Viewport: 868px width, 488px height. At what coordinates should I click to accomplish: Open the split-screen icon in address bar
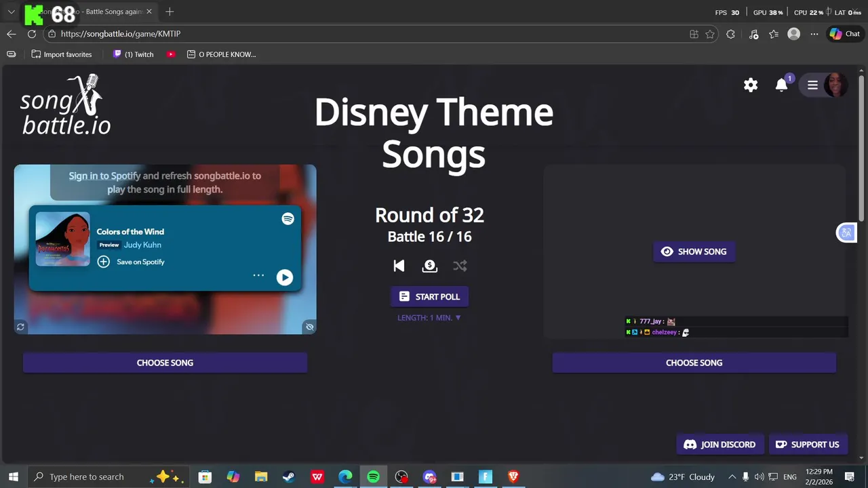pyautogui.click(x=694, y=34)
